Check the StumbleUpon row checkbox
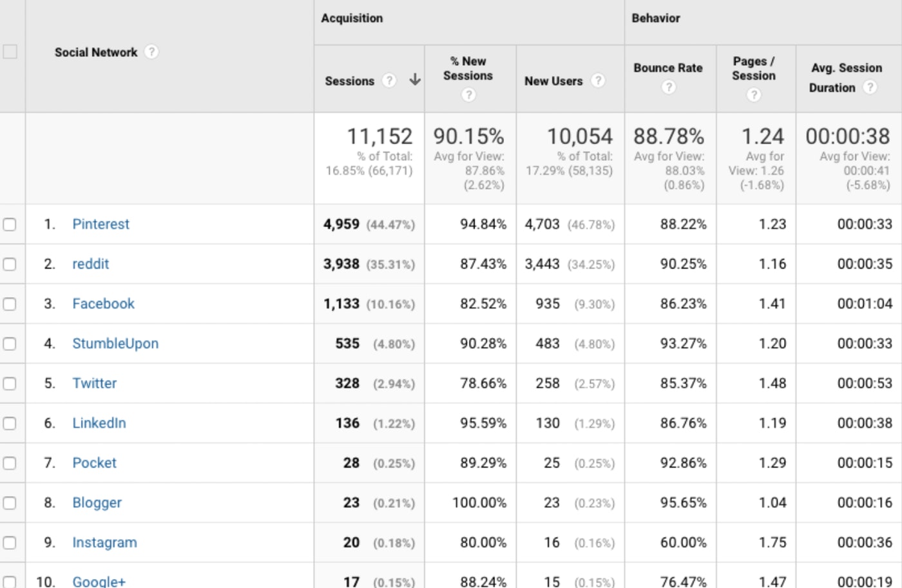Image resolution: width=902 pixels, height=588 pixels. click(9, 344)
